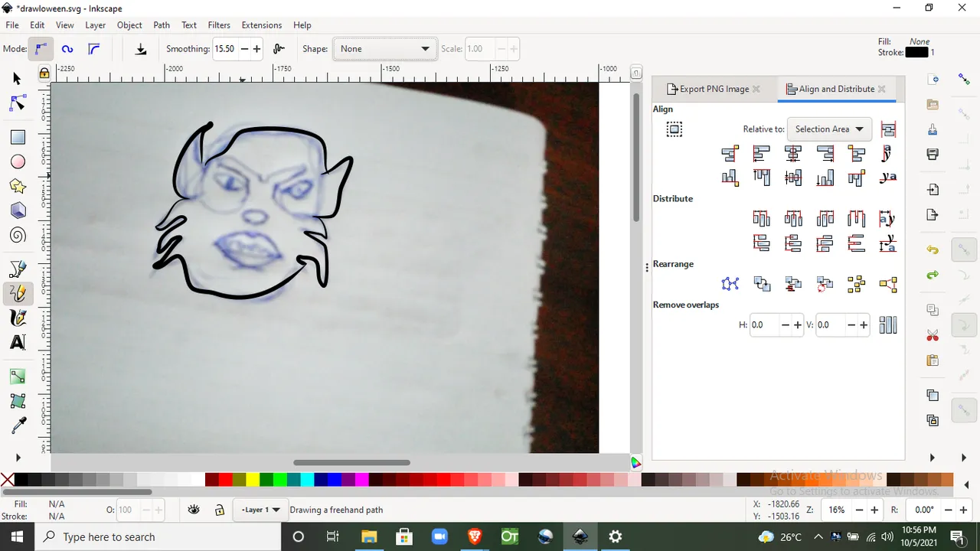The image size is (980, 551).
Task: Open the Layer menu
Action: (95, 25)
